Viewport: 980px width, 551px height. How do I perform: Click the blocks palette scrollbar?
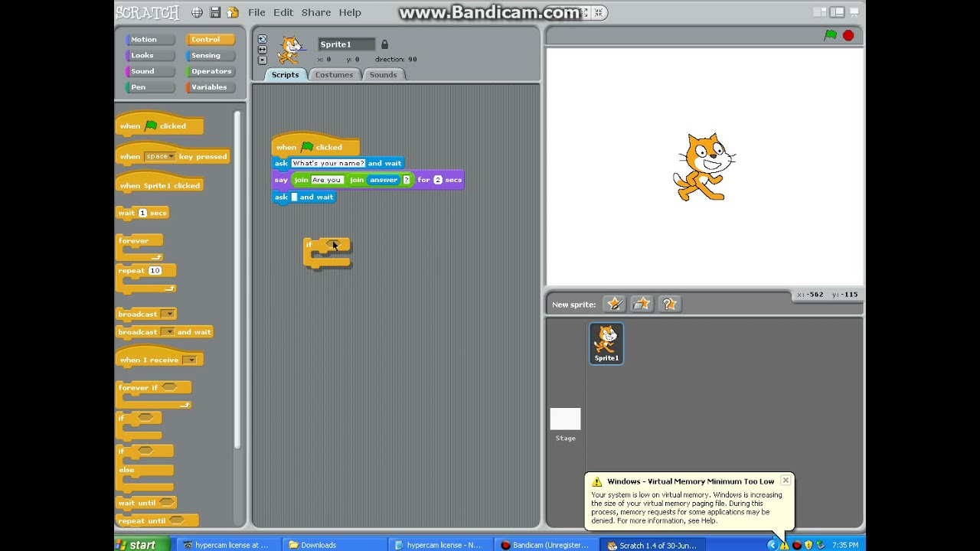click(237, 279)
